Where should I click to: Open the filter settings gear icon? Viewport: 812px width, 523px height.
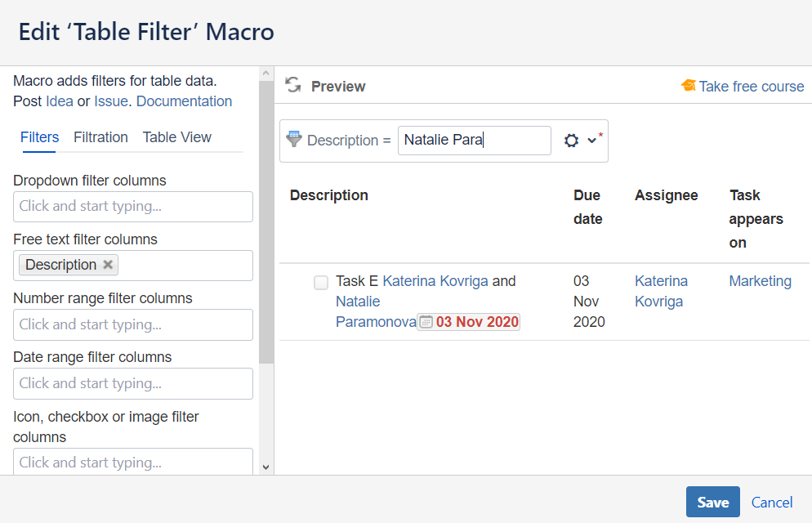(571, 141)
